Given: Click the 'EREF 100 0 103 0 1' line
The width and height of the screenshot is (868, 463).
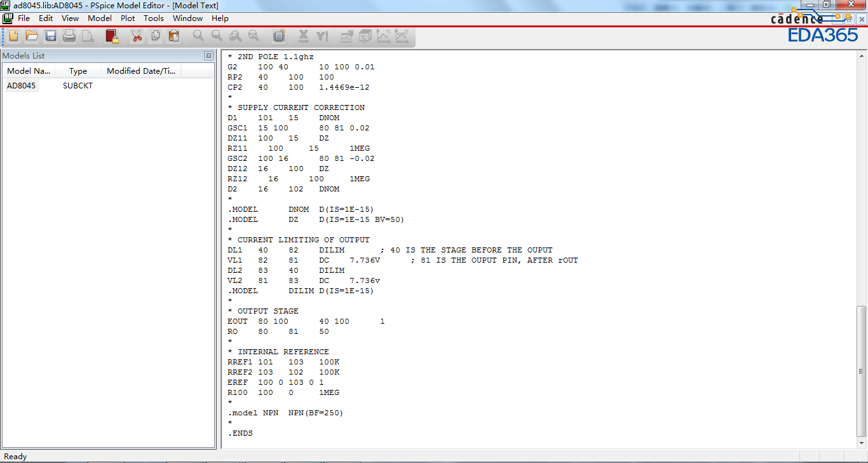Looking at the screenshot, I should click(x=276, y=382).
